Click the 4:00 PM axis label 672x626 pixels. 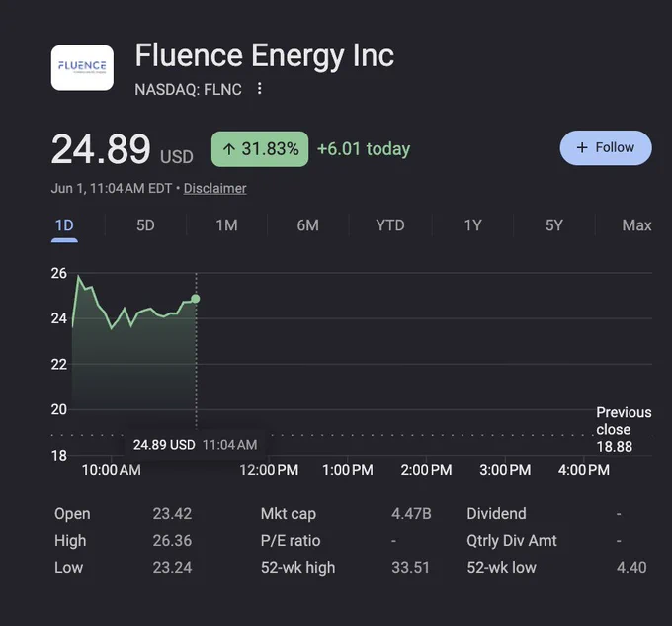(584, 470)
